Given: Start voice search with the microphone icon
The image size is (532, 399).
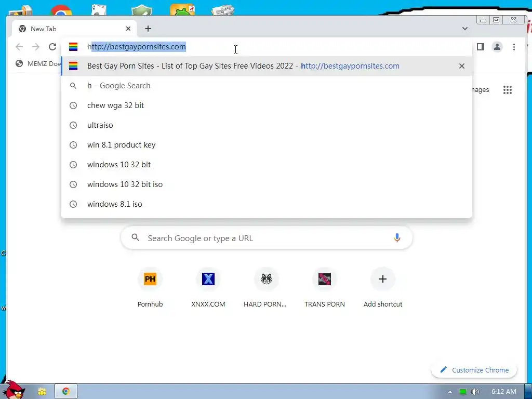Looking at the screenshot, I should pos(397,238).
